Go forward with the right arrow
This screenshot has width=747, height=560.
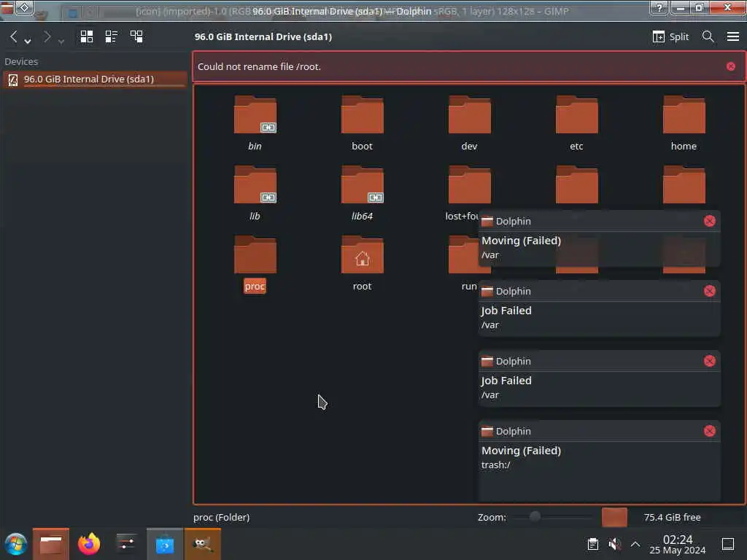click(47, 36)
